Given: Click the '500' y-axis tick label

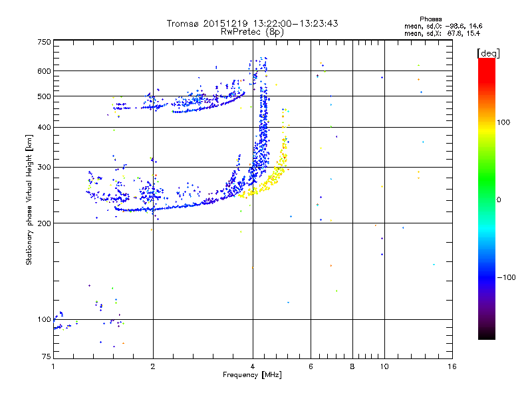Looking at the screenshot, I should click(x=44, y=96).
